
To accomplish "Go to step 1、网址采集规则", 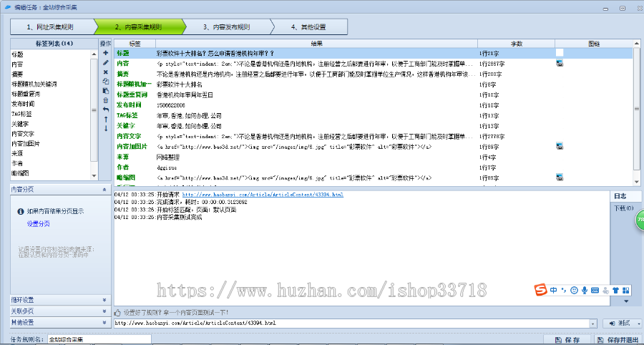I will [x=51, y=27].
